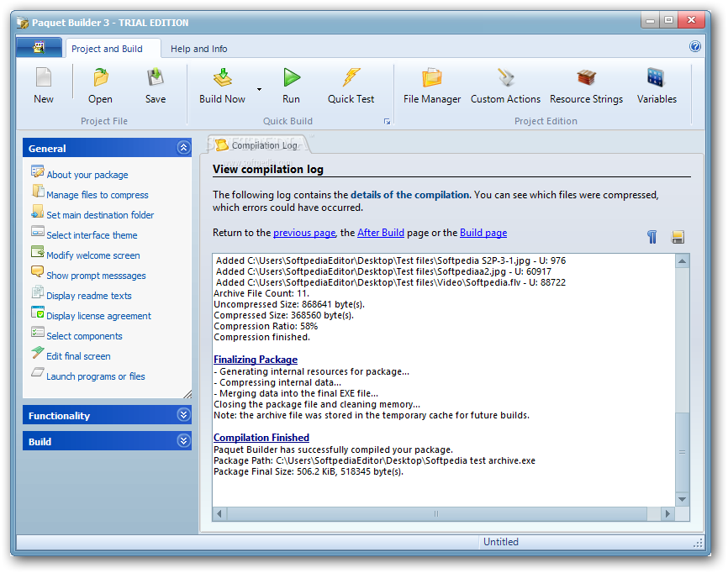
Task: Open the application menu button
Action: [x=39, y=47]
